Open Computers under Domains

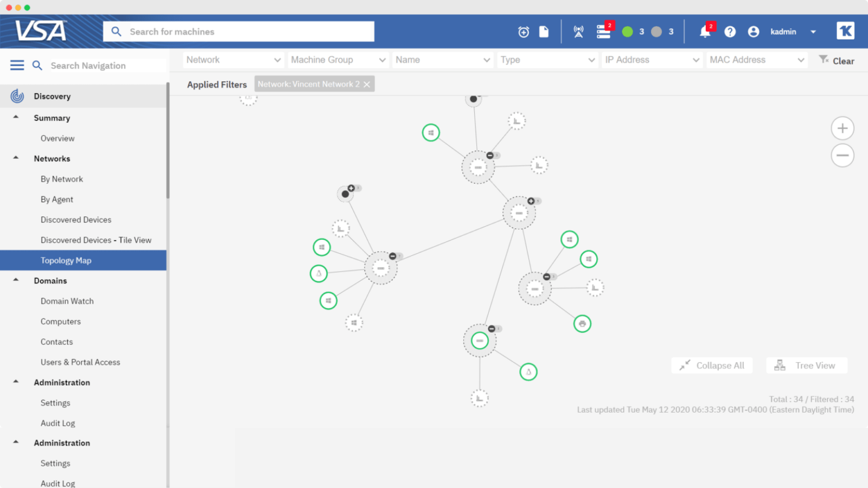(61, 322)
